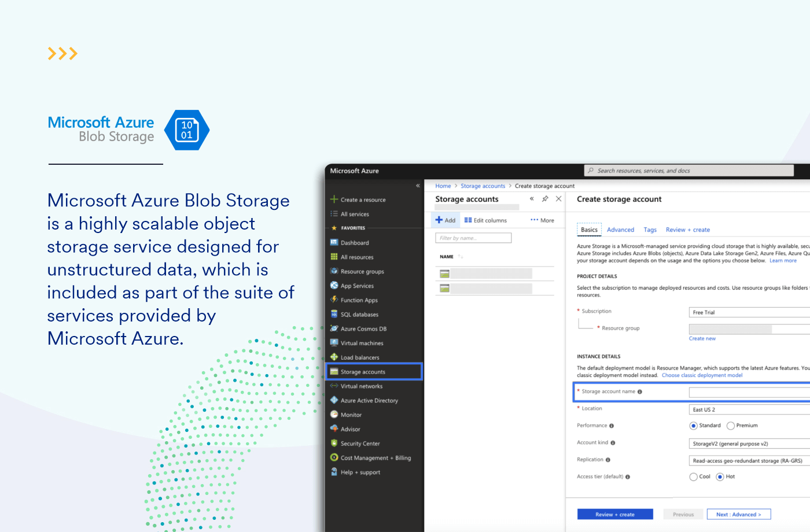Select the Function Apps lightning icon
Image resolution: width=810 pixels, height=532 pixels.
334,300
